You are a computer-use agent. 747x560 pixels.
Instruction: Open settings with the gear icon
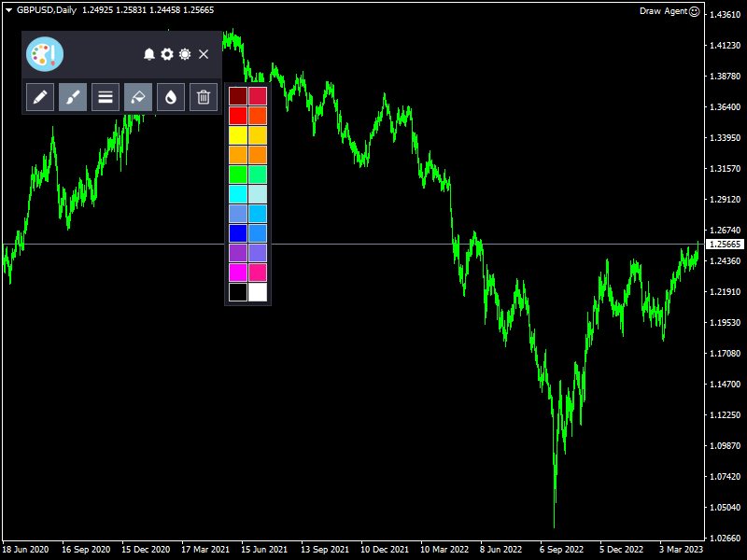pyautogui.click(x=167, y=54)
